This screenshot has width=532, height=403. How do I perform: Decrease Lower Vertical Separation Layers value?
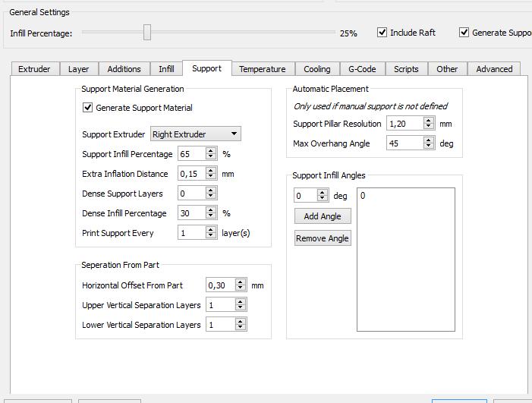point(241,328)
